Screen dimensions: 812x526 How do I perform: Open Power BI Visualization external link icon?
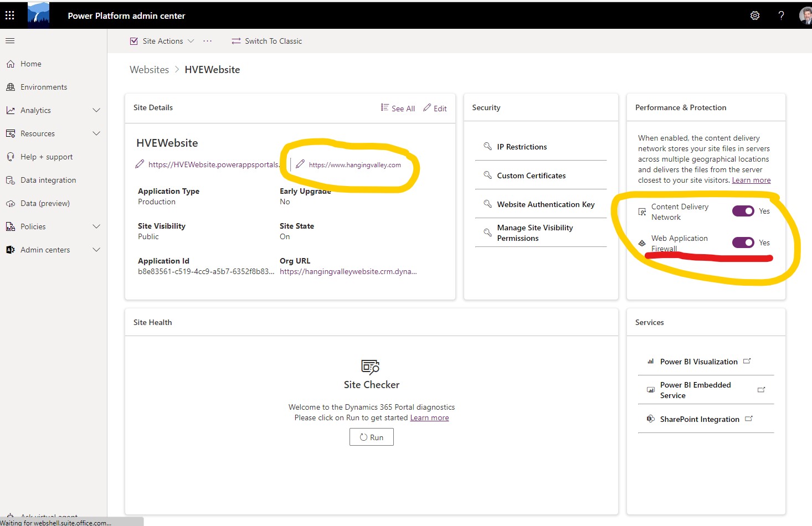tap(747, 361)
